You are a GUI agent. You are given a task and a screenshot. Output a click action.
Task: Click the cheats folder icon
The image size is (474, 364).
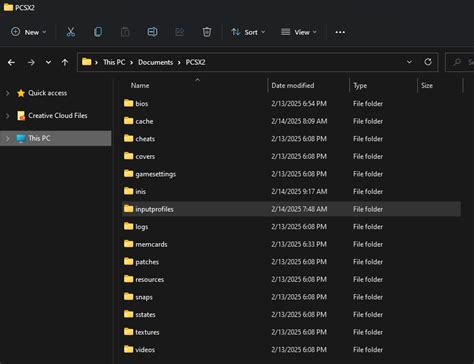click(x=129, y=138)
